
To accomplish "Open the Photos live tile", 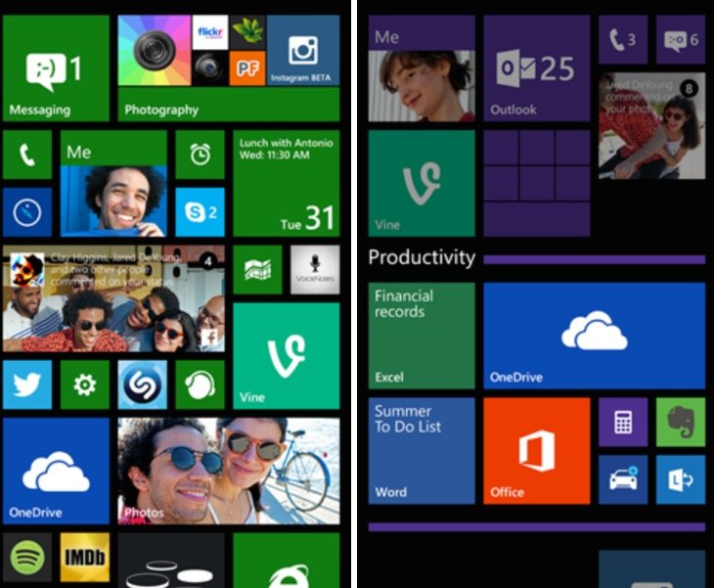I will (229, 471).
